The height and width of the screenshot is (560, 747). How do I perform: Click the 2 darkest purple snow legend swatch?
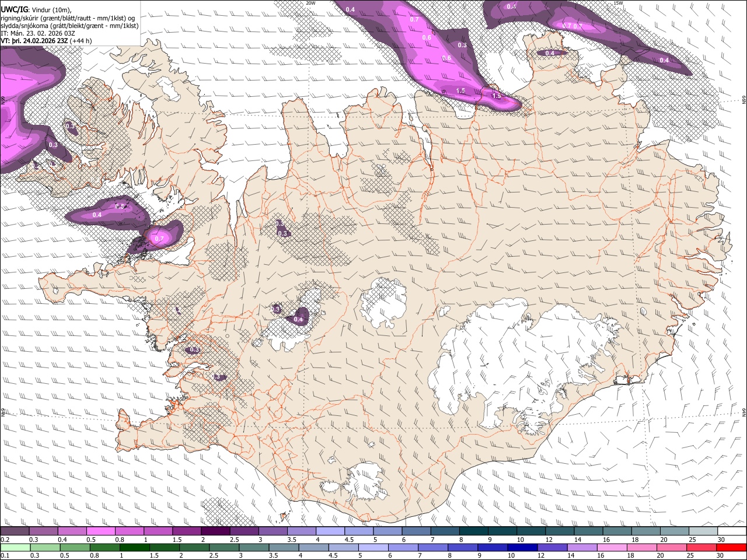(x=215, y=531)
